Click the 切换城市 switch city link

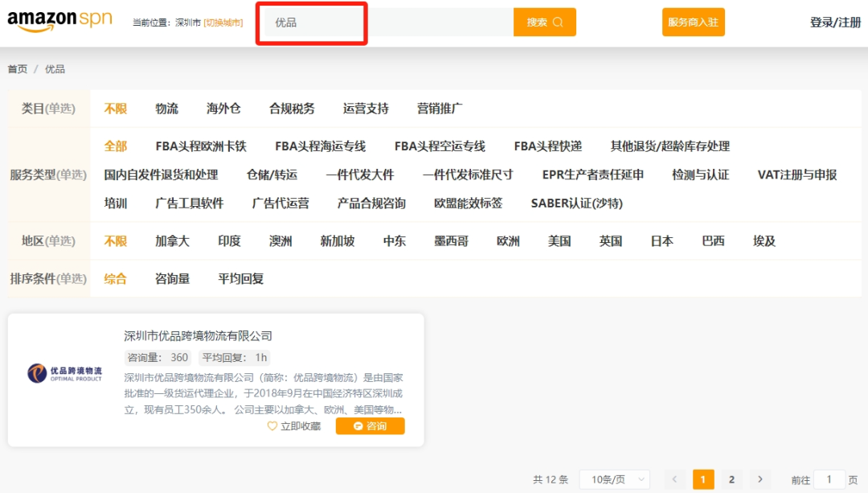[x=223, y=23]
